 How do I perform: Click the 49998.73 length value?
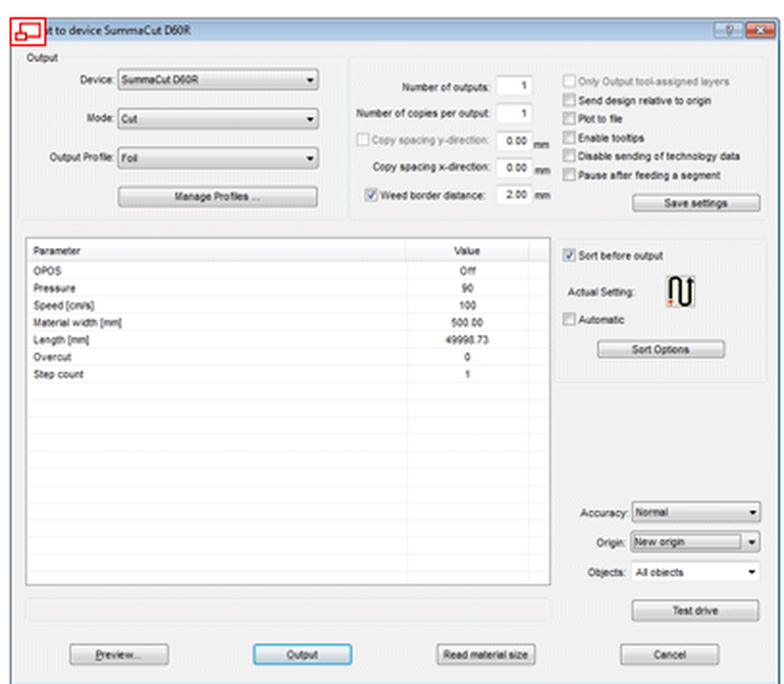(x=467, y=340)
